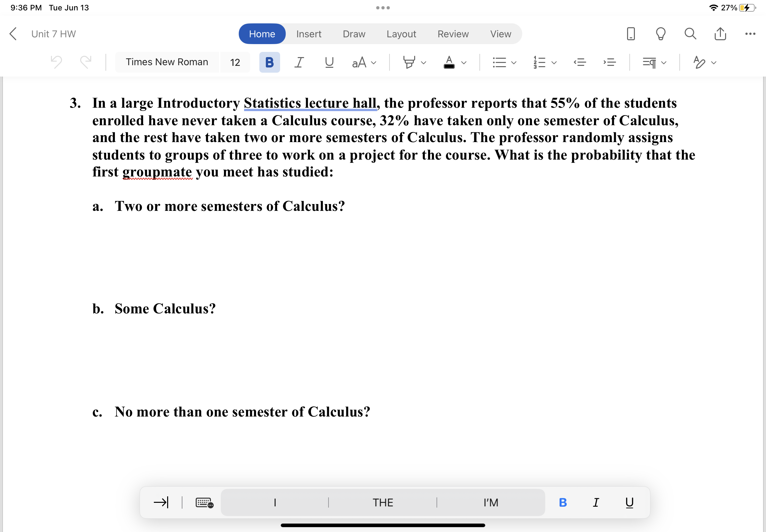Decrease paragraph indent
Screen dimensions: 766x532
580,62
